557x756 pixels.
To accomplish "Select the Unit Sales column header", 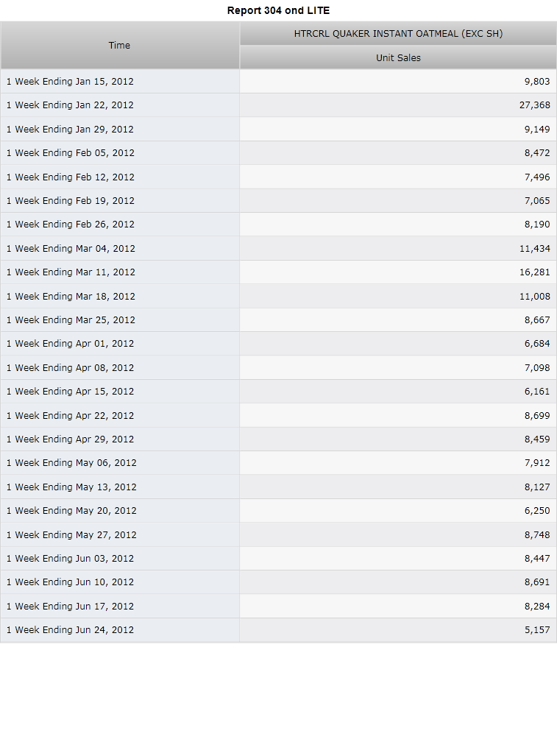I will click(x=398, y=58).
